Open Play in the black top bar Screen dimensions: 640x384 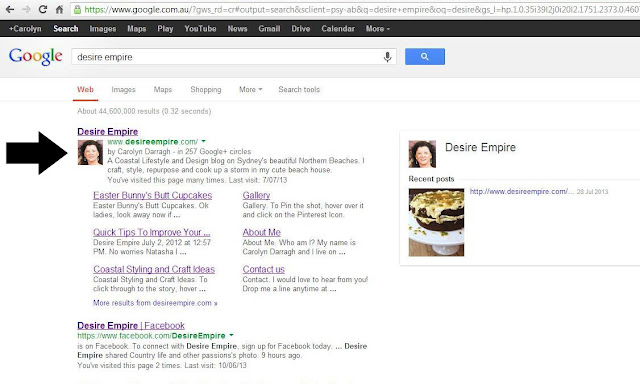165,29
